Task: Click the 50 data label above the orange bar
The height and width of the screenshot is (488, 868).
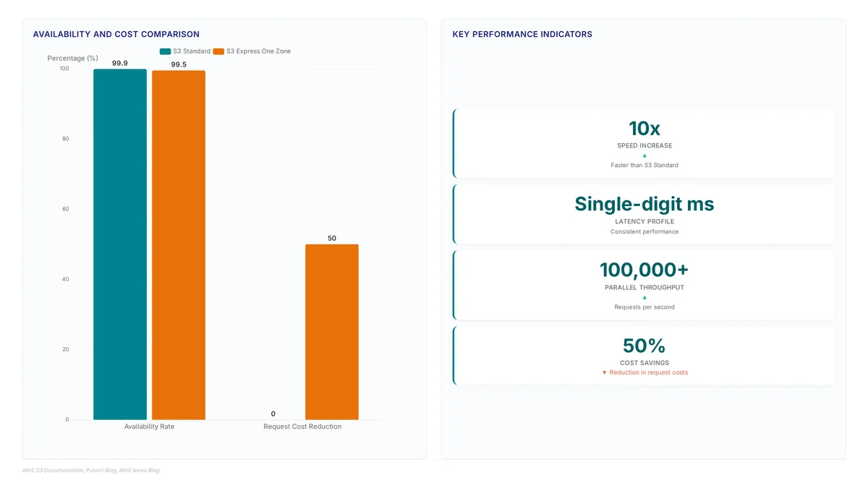Action: point(332,238)
